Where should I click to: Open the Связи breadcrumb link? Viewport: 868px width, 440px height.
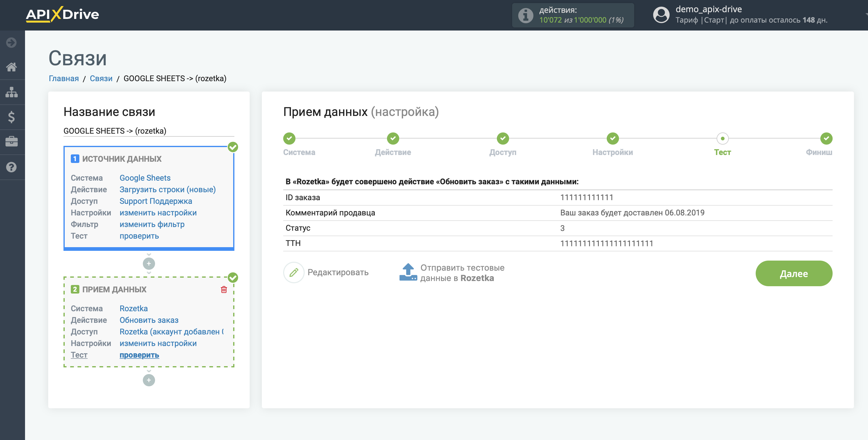tap(101, 78)
